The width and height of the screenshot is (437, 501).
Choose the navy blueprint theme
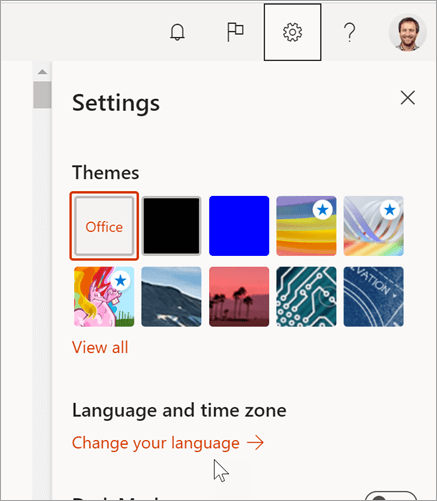[x=374, y=297]
